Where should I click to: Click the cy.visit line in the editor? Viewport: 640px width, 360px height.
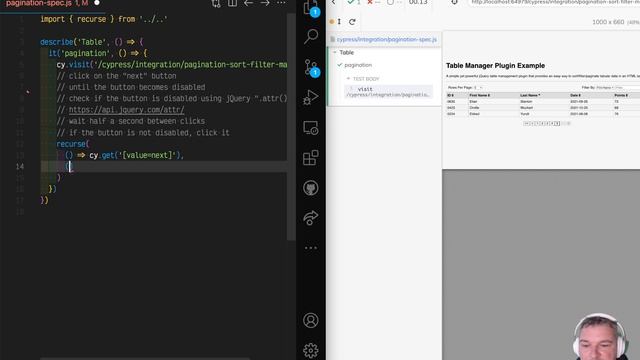(x=172, y=64)
